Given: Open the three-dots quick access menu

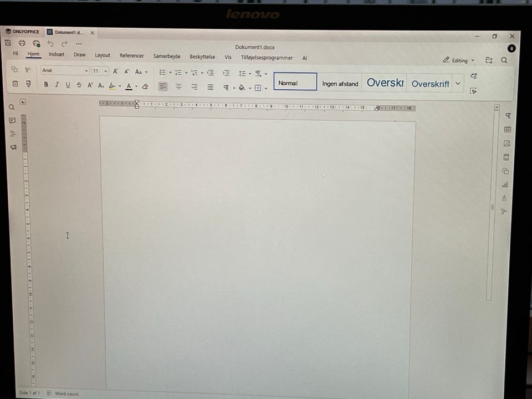Looking at the screenshot, I should pos(79,44).
